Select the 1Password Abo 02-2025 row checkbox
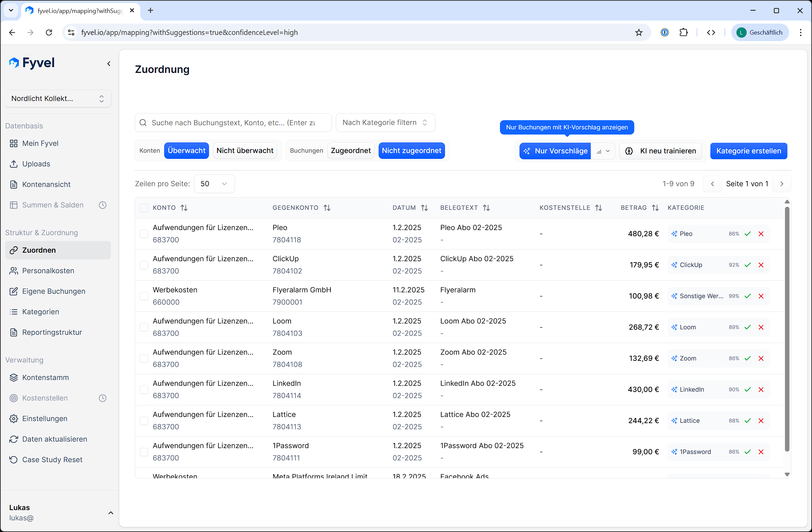 click(144, 452)
